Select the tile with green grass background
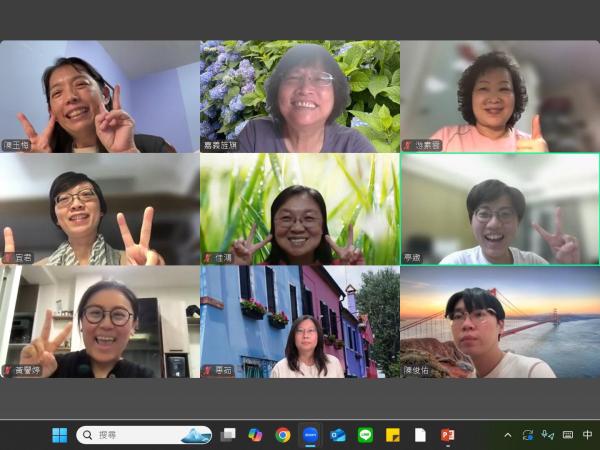This screenshot has height=450, width=600. click(x=299, y=208)
